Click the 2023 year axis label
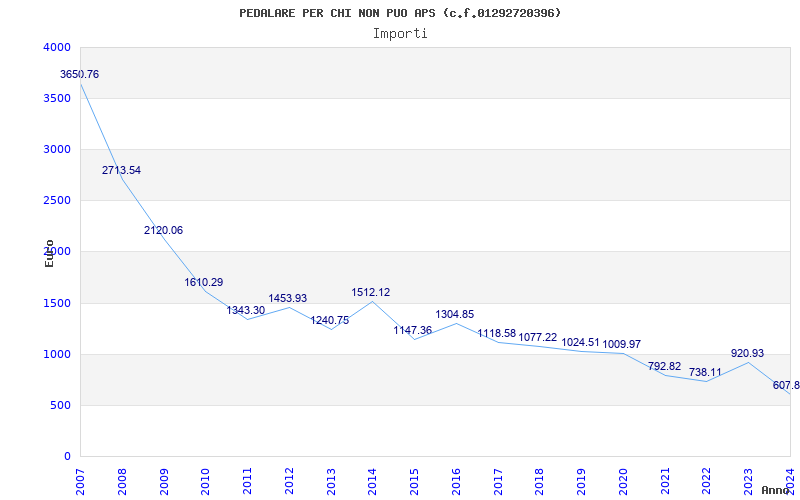 click(748, 480)
